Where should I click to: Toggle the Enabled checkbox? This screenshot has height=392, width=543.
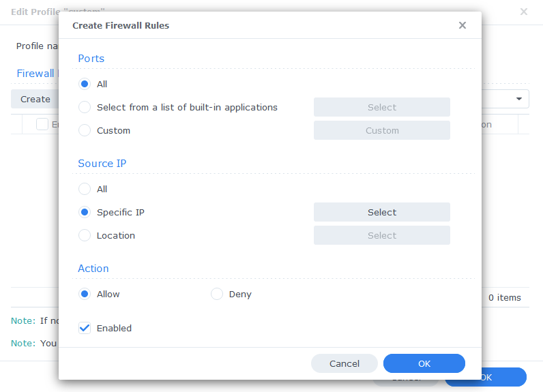[x=85, y=328]
